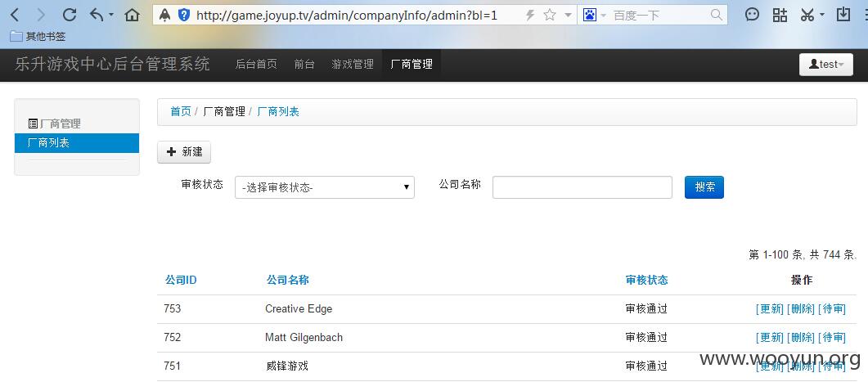Click company ID 751 cell
The width and height of the screenshot is (868, 382).
[x=172, y=366]
